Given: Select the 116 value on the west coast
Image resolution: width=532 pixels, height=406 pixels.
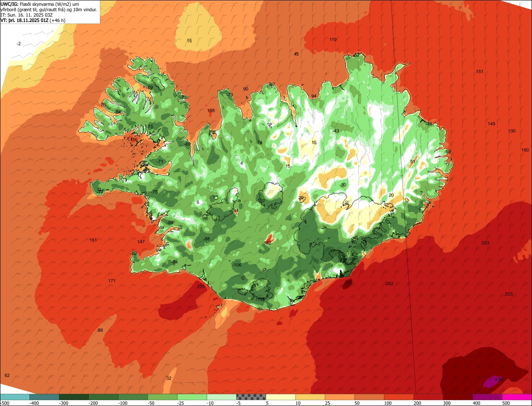Looking at the screenshot, I should pos(133,140).
